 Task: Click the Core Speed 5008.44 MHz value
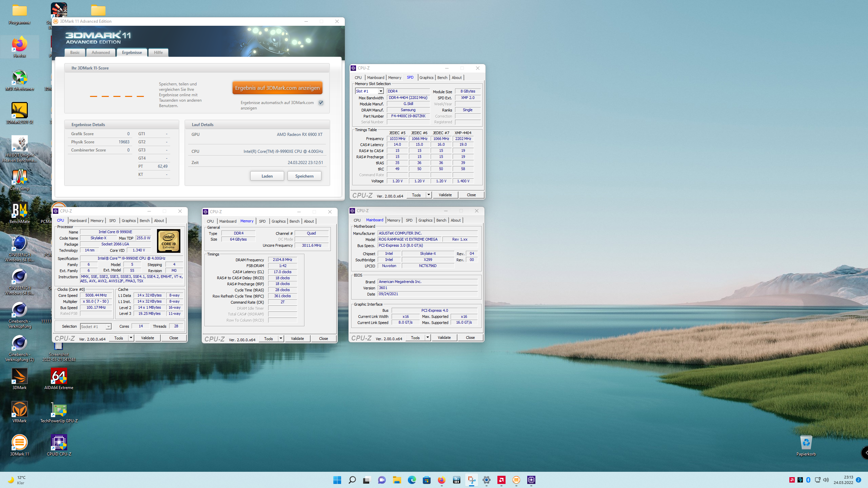[96, 295]
